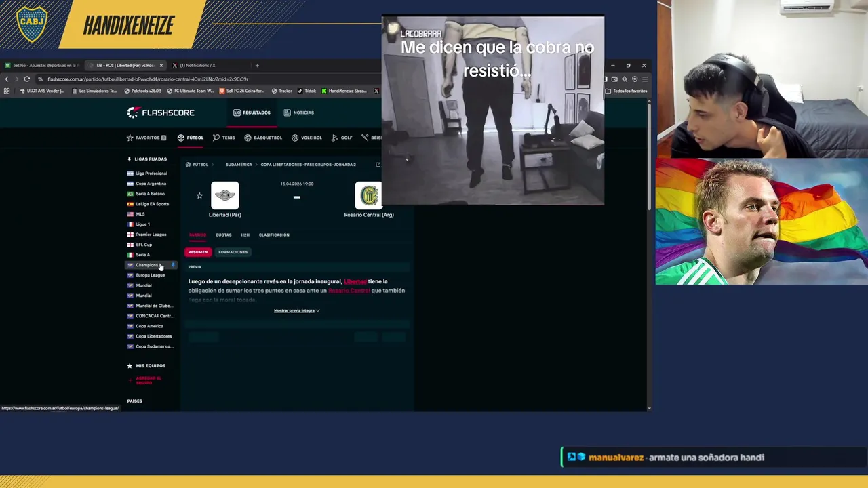Open HandiXeneize Stream bookmark

[x=344, y=91]
